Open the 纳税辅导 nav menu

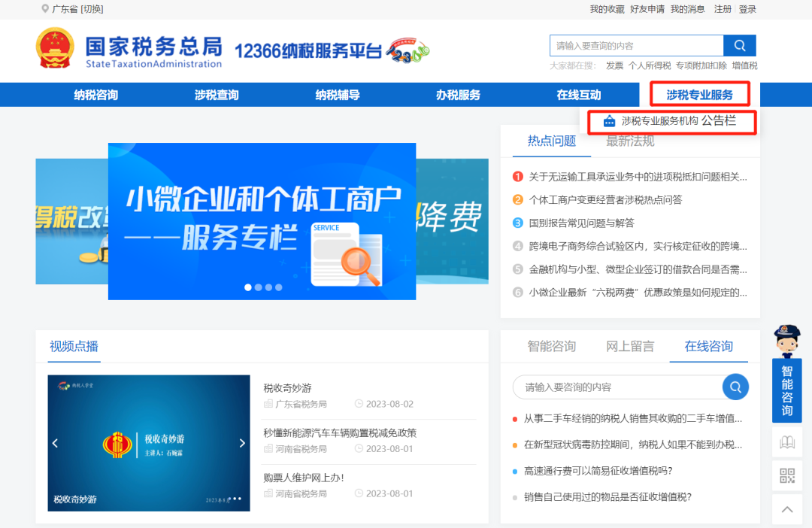(338, 95)
